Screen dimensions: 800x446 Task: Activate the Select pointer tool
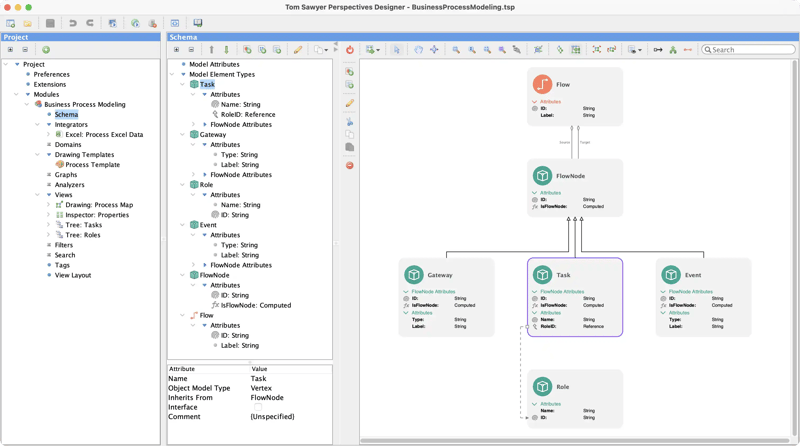tap(396, 50)
